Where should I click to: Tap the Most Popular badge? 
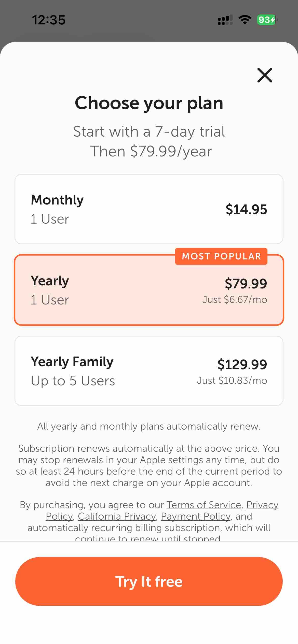click(x=221, y=256)
